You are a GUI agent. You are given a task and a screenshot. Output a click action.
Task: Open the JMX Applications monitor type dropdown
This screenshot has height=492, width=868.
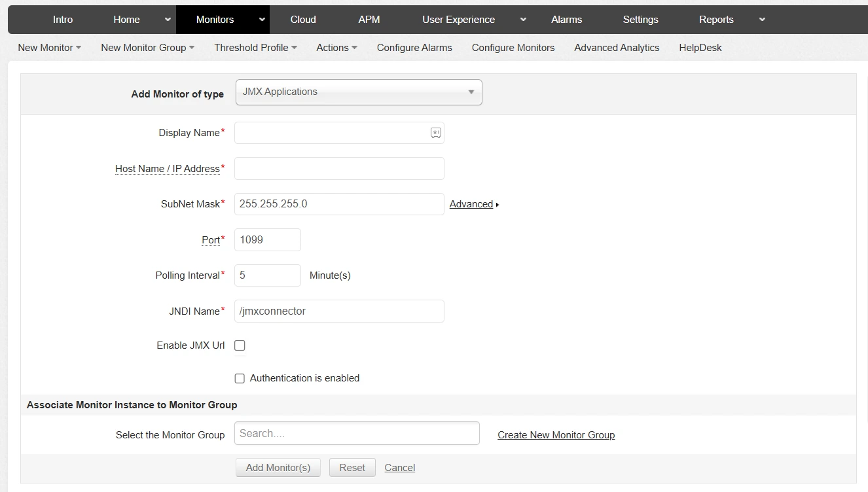point(471,92)
